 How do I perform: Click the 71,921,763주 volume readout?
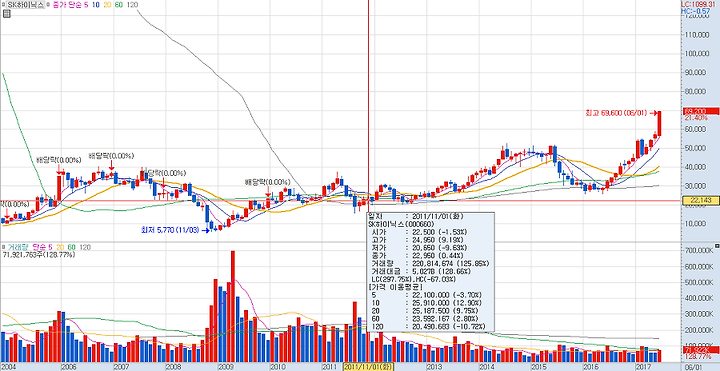[38, 254]
